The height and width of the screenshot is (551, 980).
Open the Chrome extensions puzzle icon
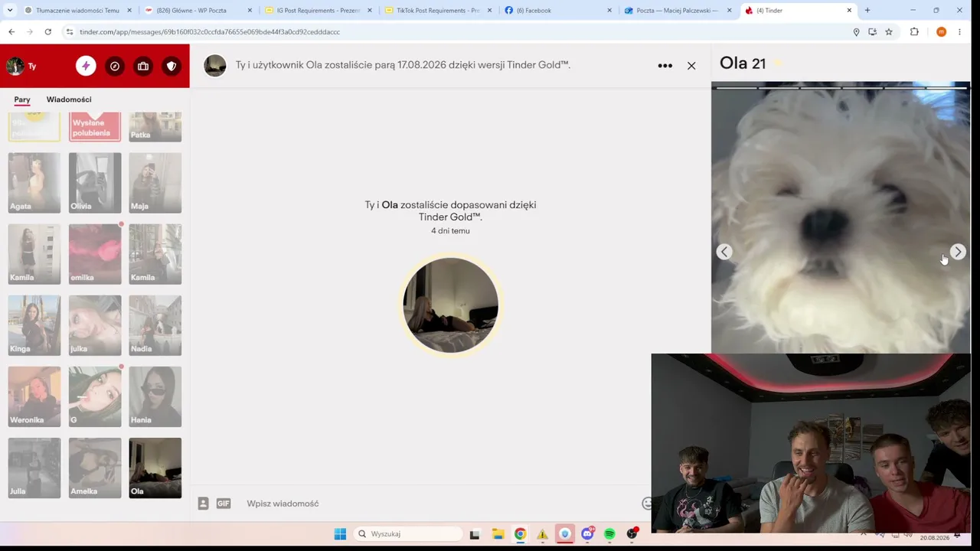pos(914,32)
